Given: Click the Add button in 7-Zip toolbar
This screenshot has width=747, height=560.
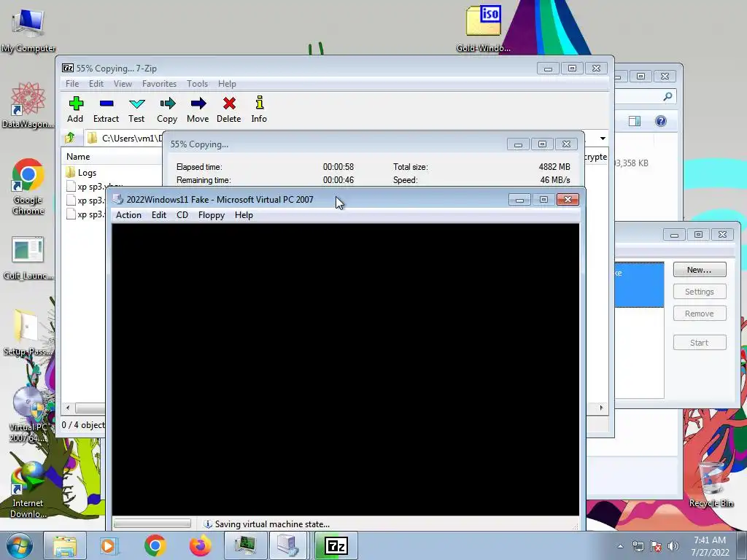Looking at the screenshot, I should [x=75, y=109].
